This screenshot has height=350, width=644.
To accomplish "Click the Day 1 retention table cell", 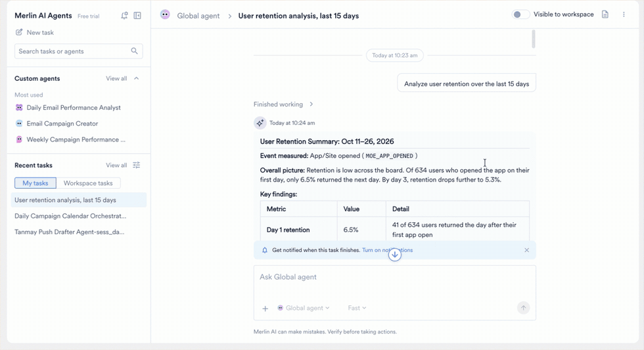I will [298, 230].
